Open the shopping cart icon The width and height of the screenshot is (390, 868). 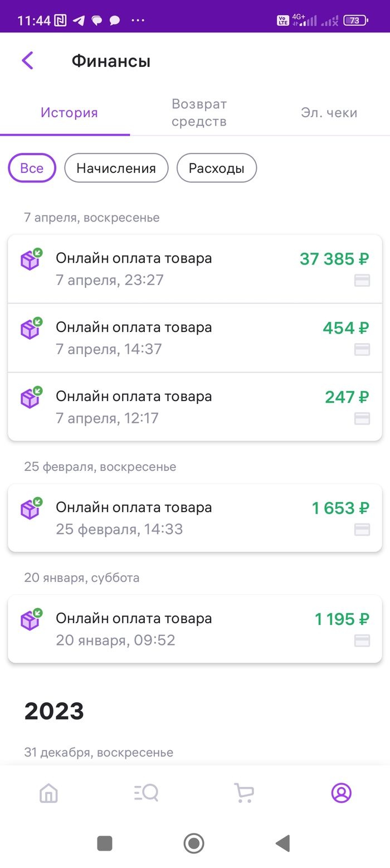pos(244,793)
